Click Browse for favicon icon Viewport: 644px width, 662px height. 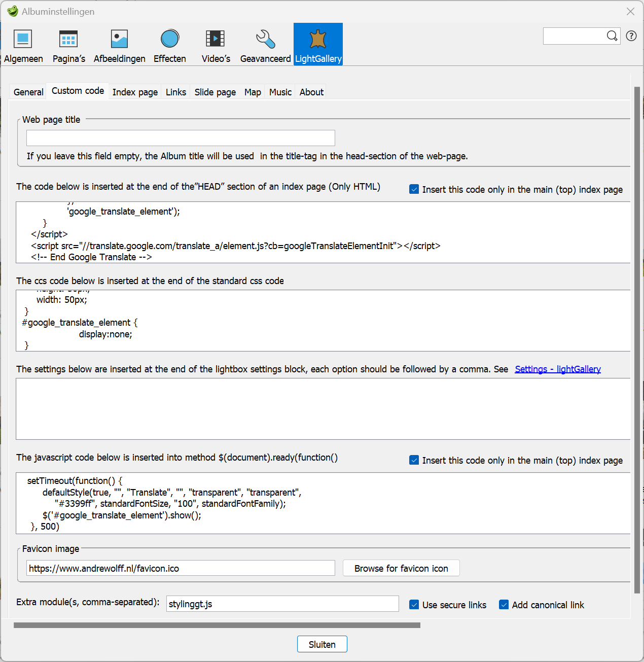click(x=401, y=568)
